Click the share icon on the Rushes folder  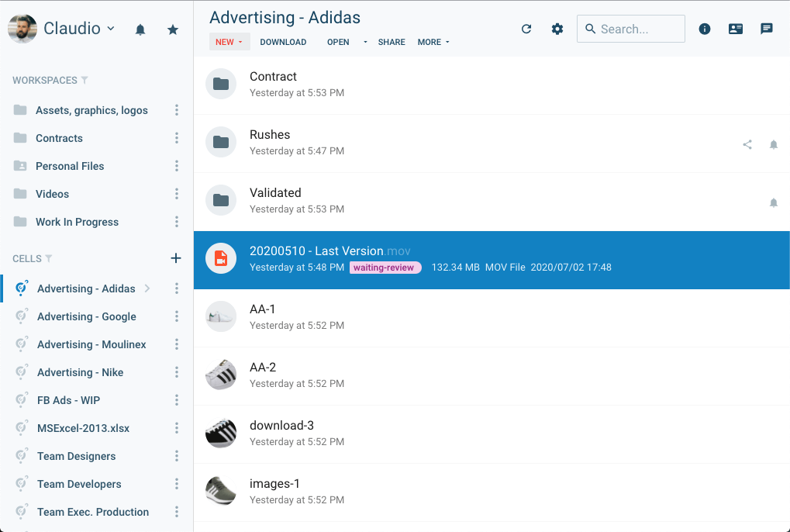(747, 144)
